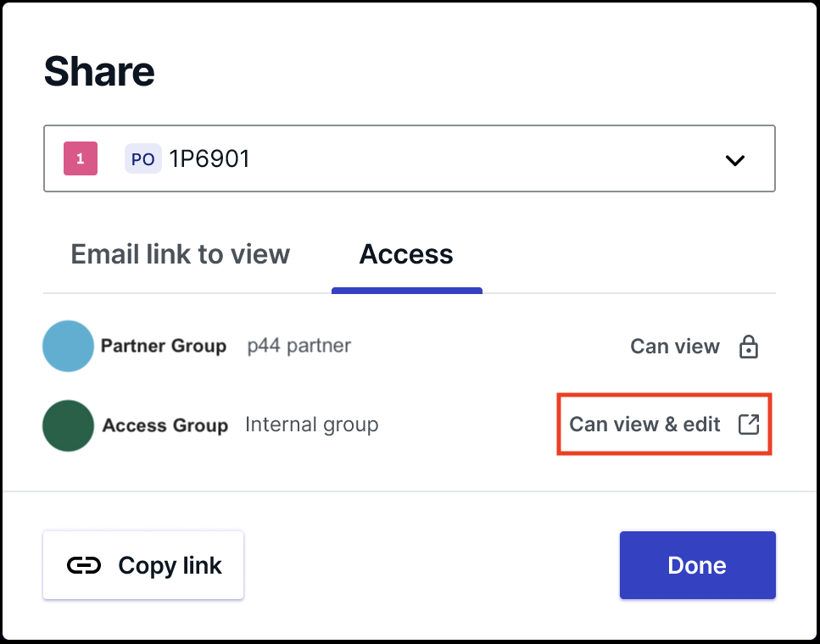Open the external link icon for Access Group
Screen dimensions: 820x644
(749, 425)
